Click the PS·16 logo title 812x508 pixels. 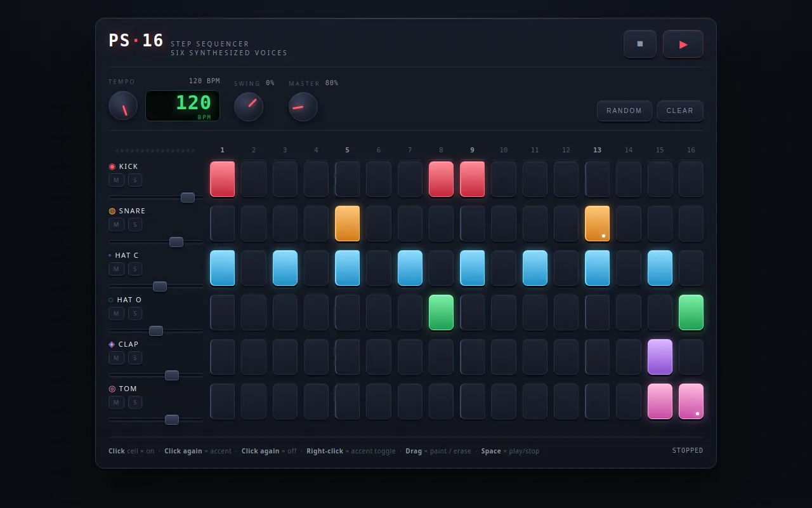136,41
